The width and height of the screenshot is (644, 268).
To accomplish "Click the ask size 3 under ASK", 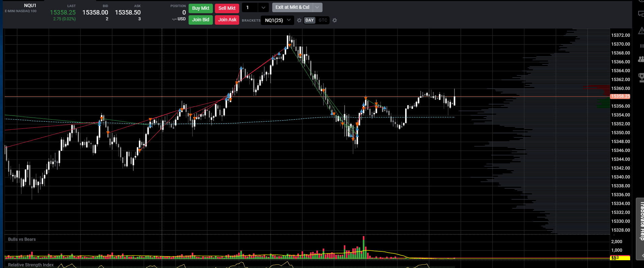I will click(139, 19).
